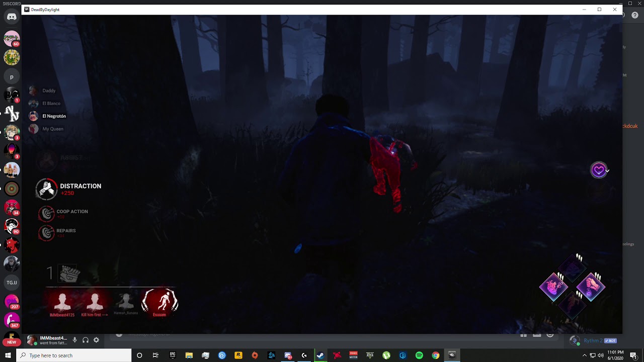644x362 pixels.
Task: Click the generators remaining icon
Action: tap(70, 274)
